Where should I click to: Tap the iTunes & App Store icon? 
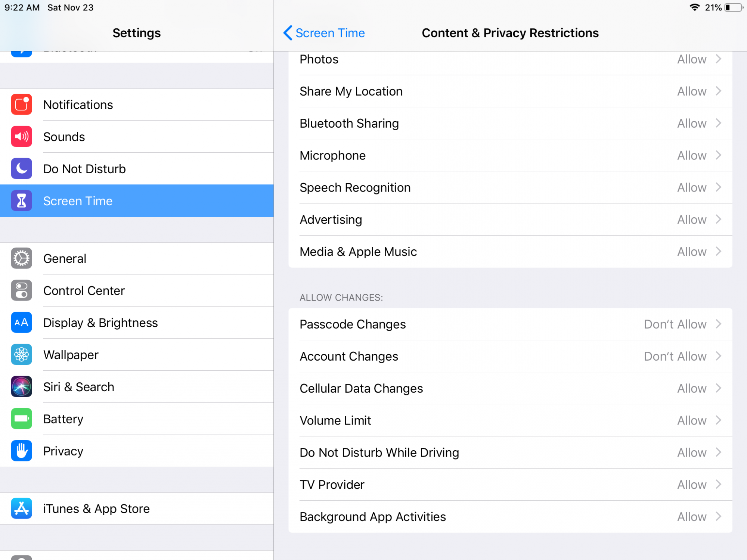tap(21, 508)
